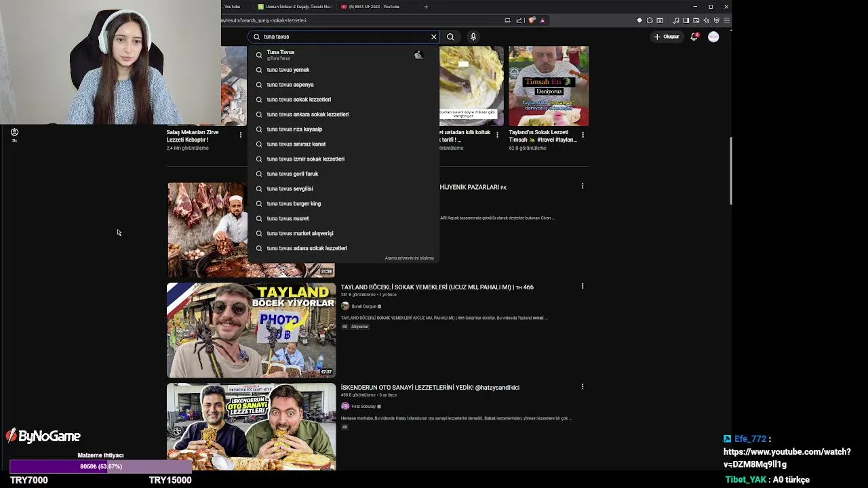The image size is (868, 488).
Task: Switch to the 'Uzman İddiası: Z Kuşağı' browser tab
Action: click(294, 7)
